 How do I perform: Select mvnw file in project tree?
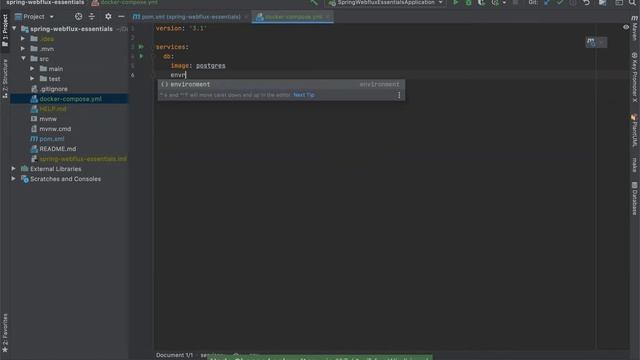(48, 119)
